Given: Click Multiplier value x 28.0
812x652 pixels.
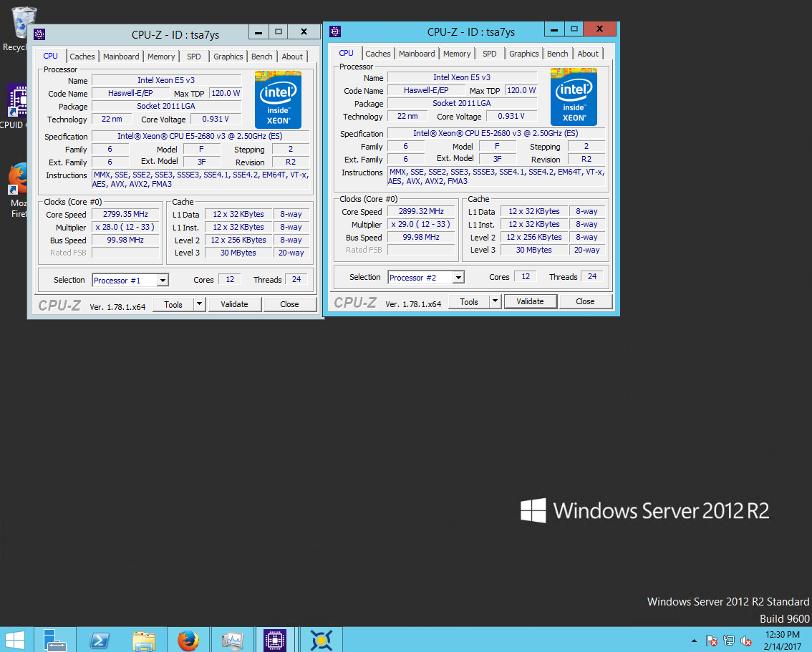Looking at the screenshot, I should [x=125, y=227].
